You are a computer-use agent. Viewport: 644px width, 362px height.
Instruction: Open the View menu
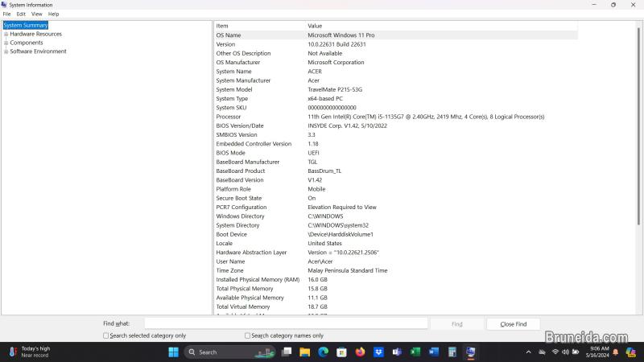36,14
